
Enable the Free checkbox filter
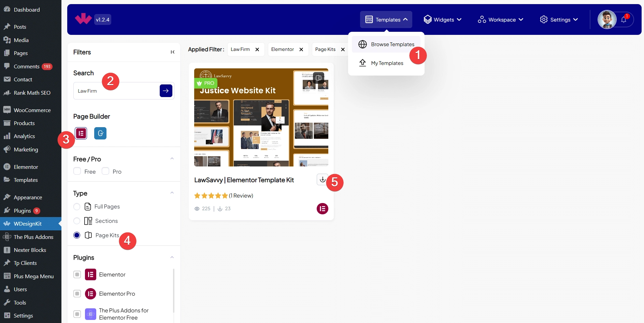point(77,171)
